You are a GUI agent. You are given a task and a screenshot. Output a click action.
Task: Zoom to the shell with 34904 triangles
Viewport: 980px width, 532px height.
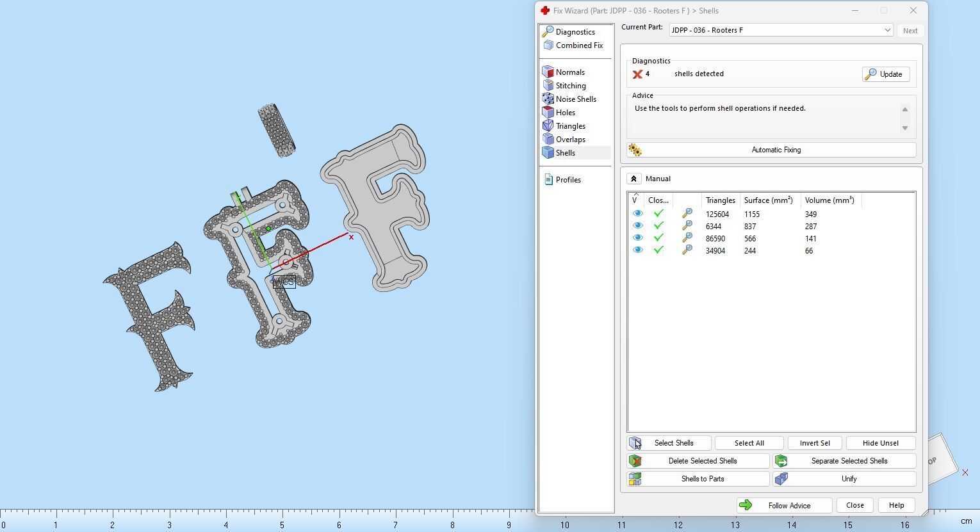pos(687,250)
